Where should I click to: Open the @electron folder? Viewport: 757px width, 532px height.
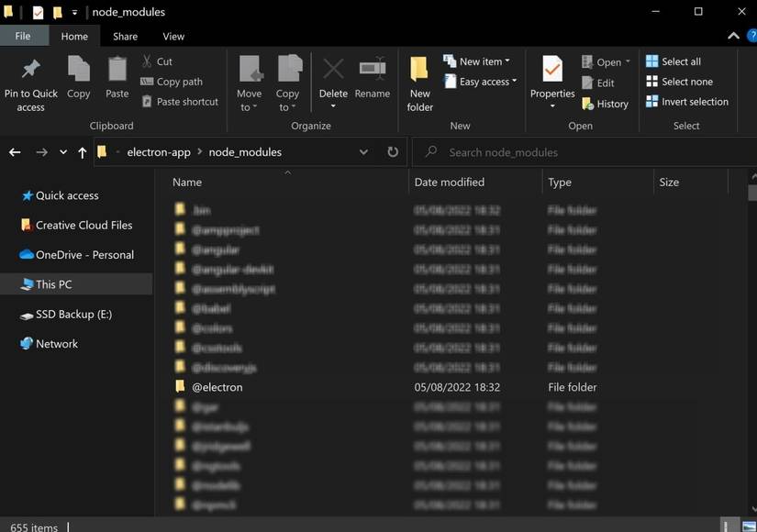tap(217, 386)
